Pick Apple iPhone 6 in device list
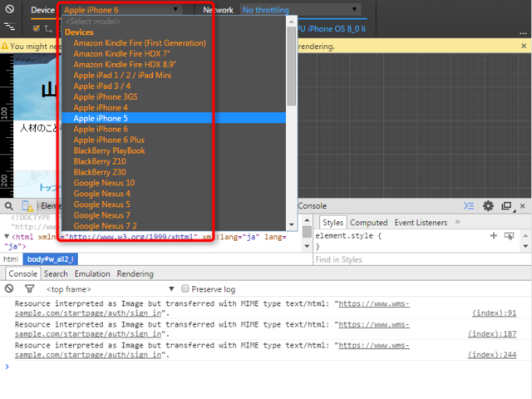532x399 pixels. [x=174, y=130]
